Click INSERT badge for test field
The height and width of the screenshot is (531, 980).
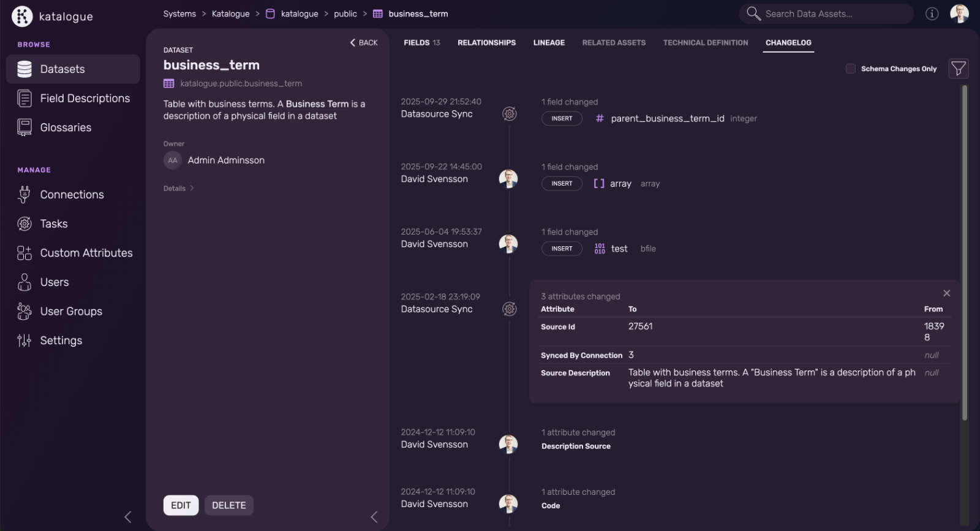pos(562,249)
